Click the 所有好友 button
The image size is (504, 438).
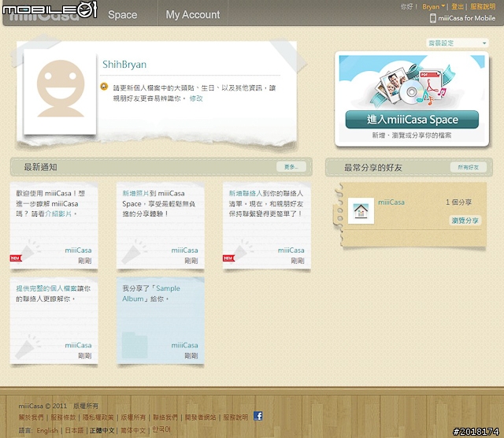pos(468,167)
